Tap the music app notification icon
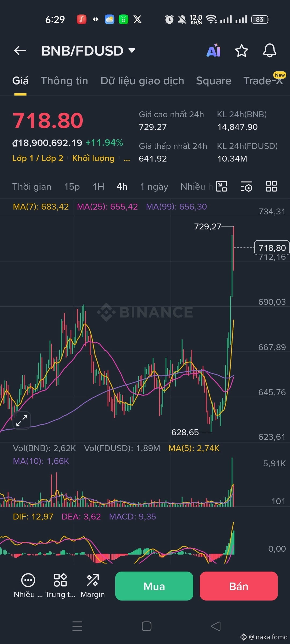This screenshot has height=644, width=290. [x=82, y=19]
